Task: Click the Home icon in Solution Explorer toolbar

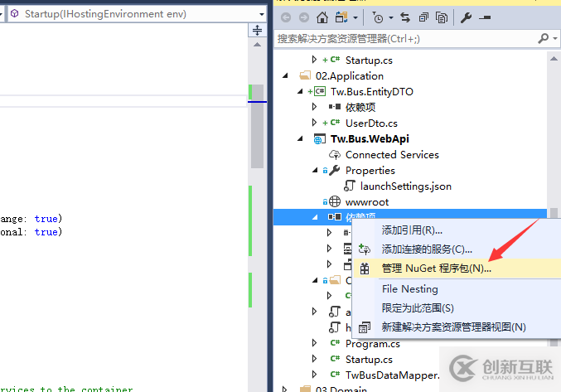Action: coord(322,17)
